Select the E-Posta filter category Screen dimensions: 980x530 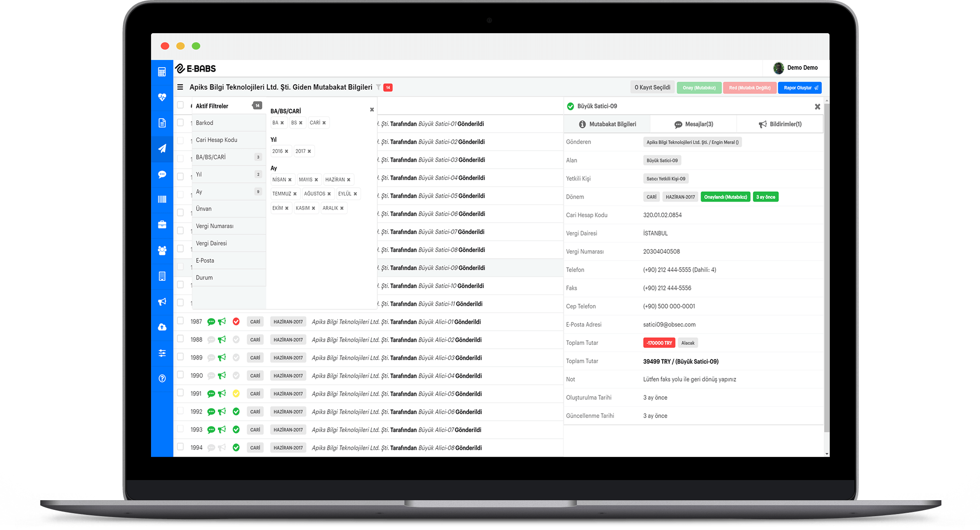229,260
